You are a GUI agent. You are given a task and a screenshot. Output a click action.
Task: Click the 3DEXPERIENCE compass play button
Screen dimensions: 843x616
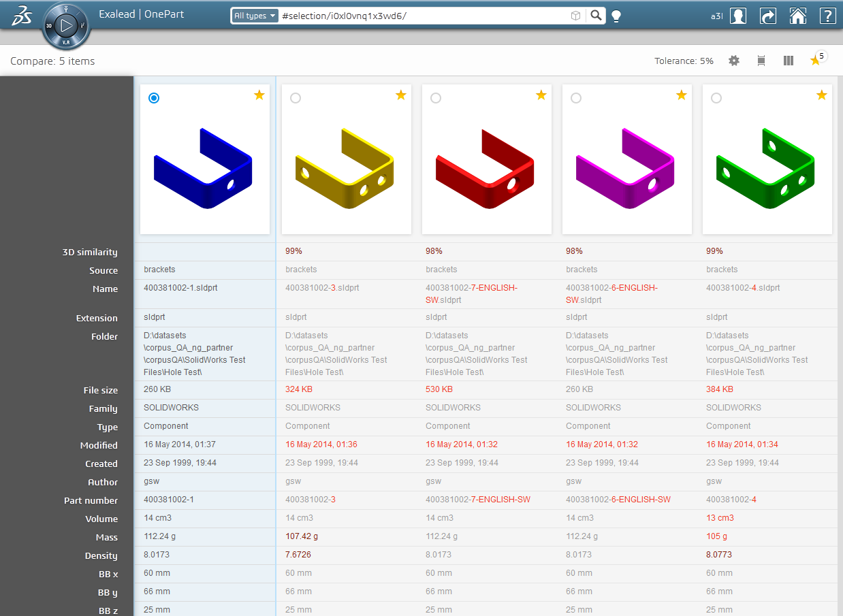pyautogui.click(x=66, y=27)
